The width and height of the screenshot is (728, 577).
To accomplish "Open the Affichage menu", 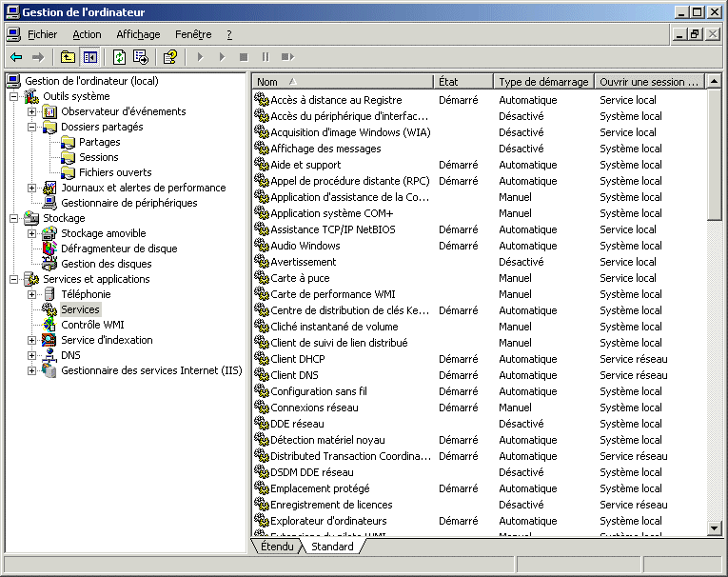I will click(138, 34).
